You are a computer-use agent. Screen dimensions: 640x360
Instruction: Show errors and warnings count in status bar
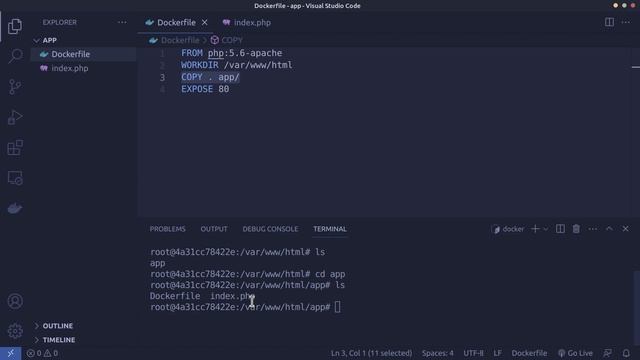pos(42,353)
